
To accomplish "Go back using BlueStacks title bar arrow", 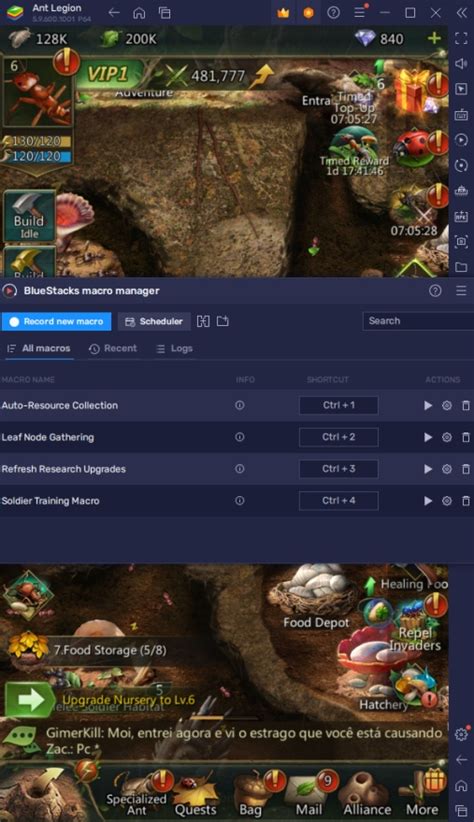I will pyautogui.click(x=114, y=13).
